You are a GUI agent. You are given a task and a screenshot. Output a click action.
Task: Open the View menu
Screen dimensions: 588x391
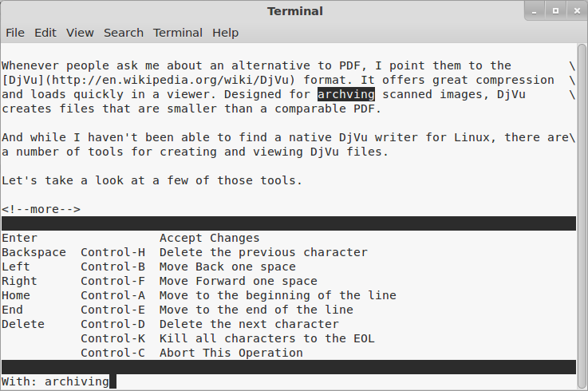[80, 33]
